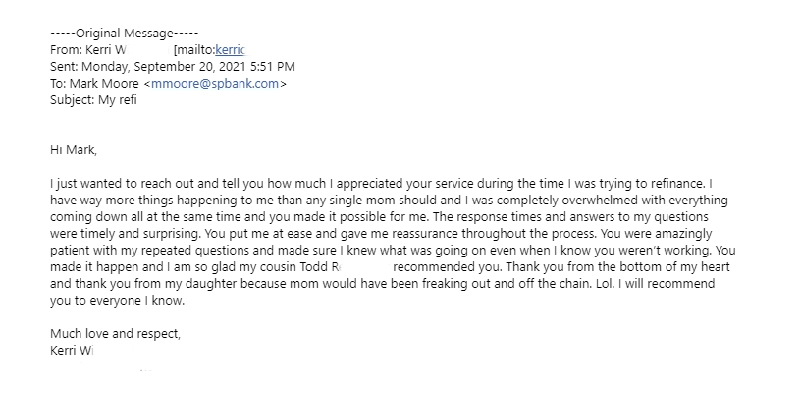The width and height of the screenshot is (800, 400).
Task: Click the "To:" field label
Action: (x=59, y=85)
